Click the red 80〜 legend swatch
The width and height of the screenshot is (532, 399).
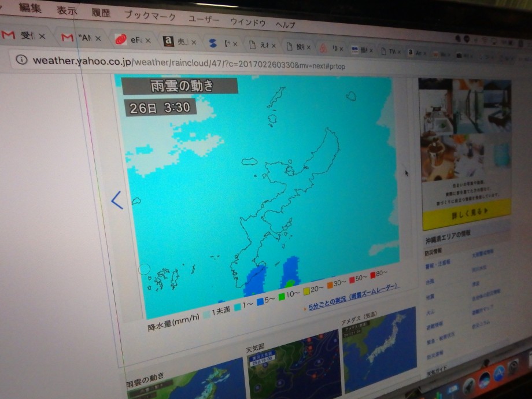tap(373, 275)
